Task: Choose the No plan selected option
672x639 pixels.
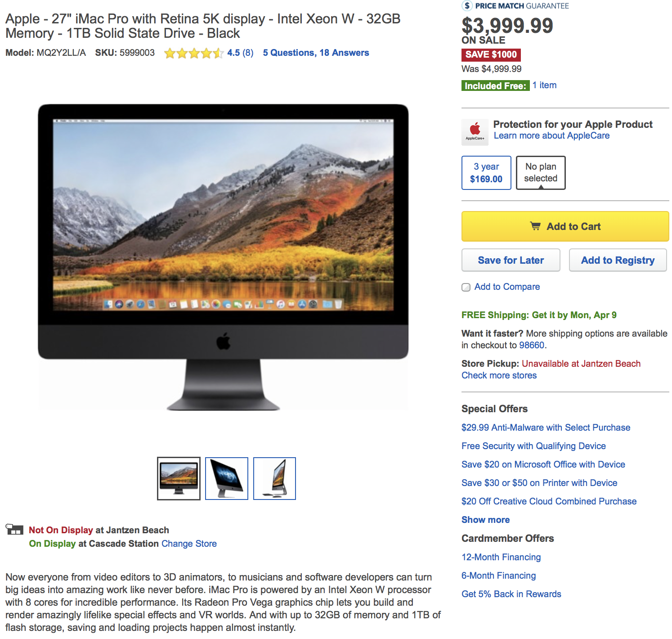Action: pyautogui.click(x=541, y=173)
